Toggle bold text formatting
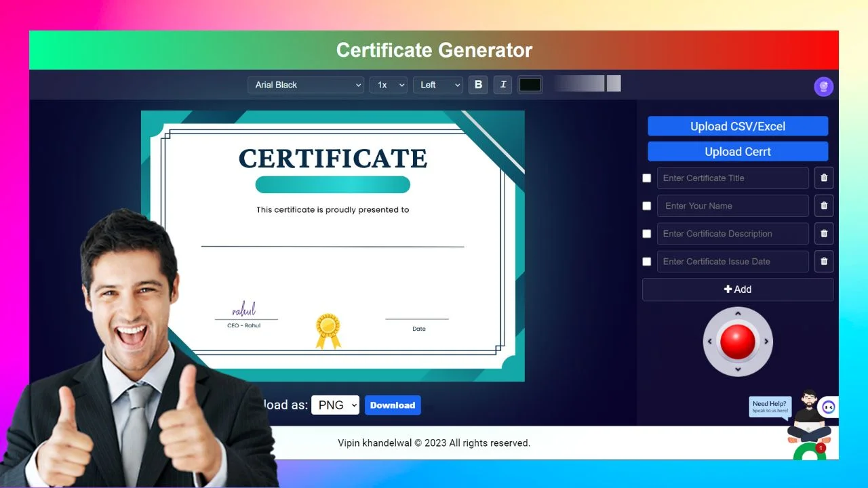This screenshot has height=488, width=868. click(478, 85)
